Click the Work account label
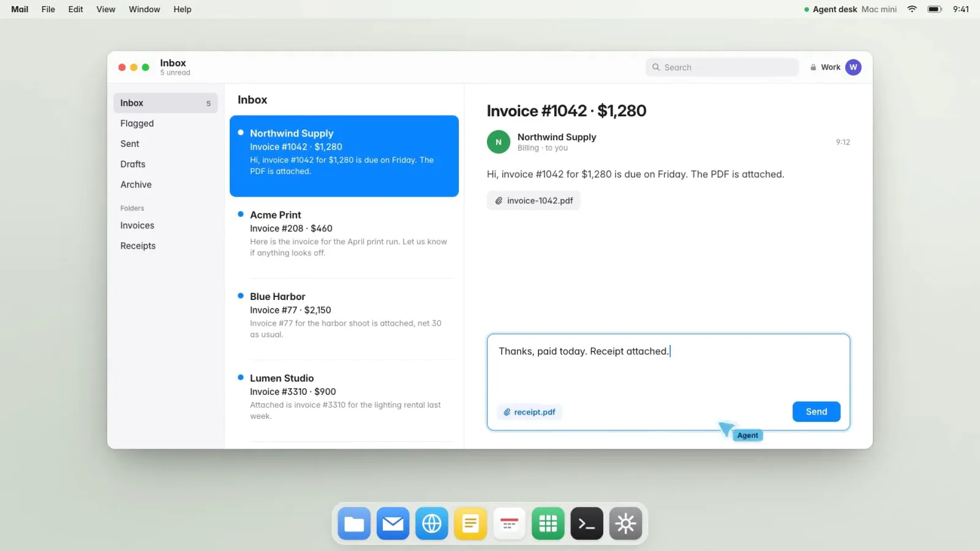The height and width of the screenshot is (551, 980). click(831, 67)
